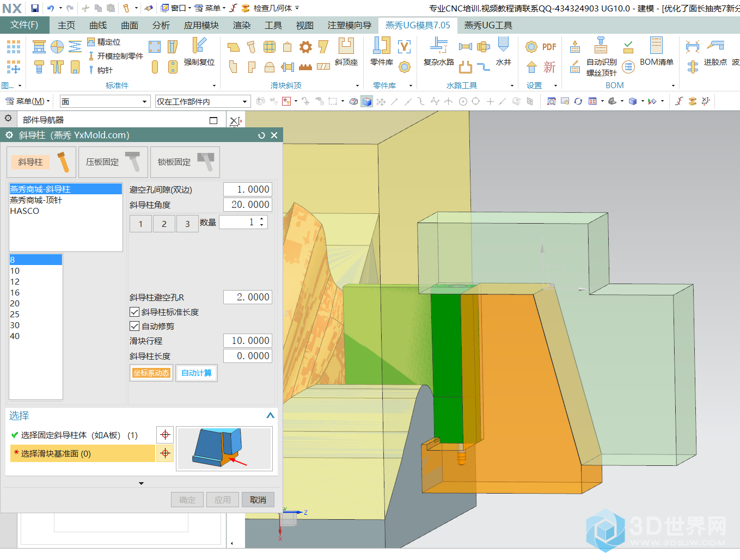Open the BOM清单 tool
The height and width of the screenshot is (560, 740).
pos(657,52)
